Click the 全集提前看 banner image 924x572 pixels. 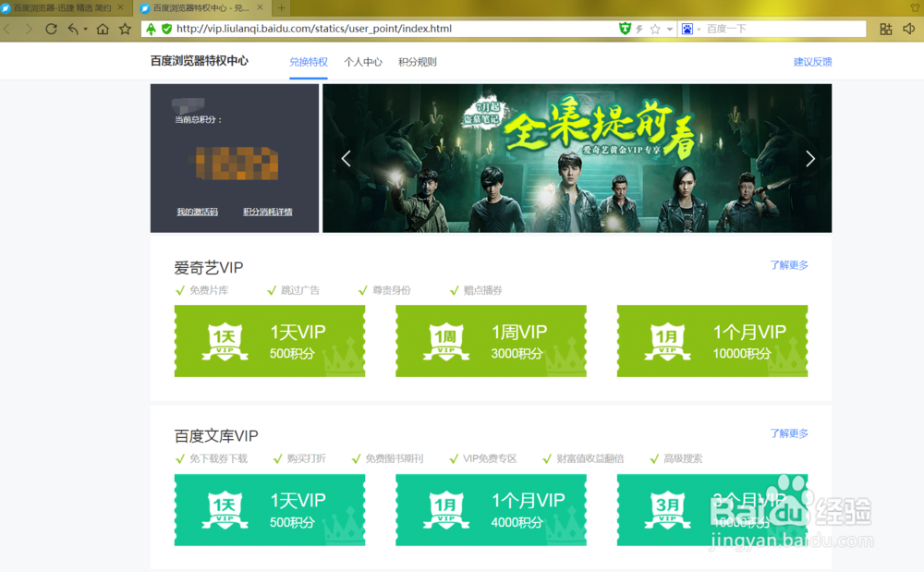(577, 158)
